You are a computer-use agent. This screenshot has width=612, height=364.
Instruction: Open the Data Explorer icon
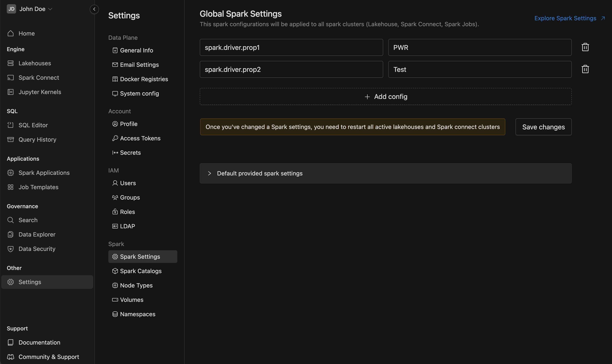pyautogui.click(x=10, y=234)
